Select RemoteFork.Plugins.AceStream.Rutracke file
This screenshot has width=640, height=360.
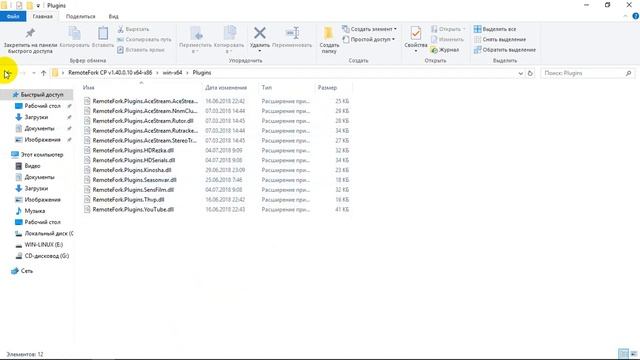click(145, 131)
